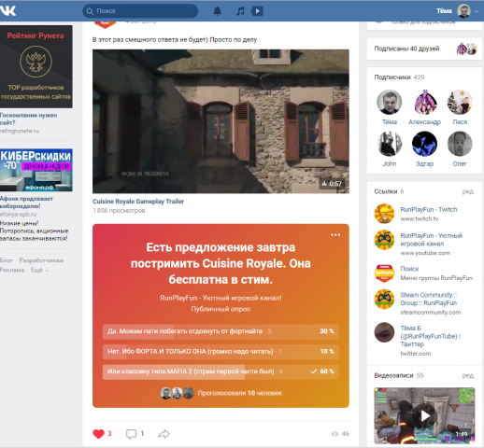Open the Блог footer link
484x448 pixels.
tap(7, 260)
